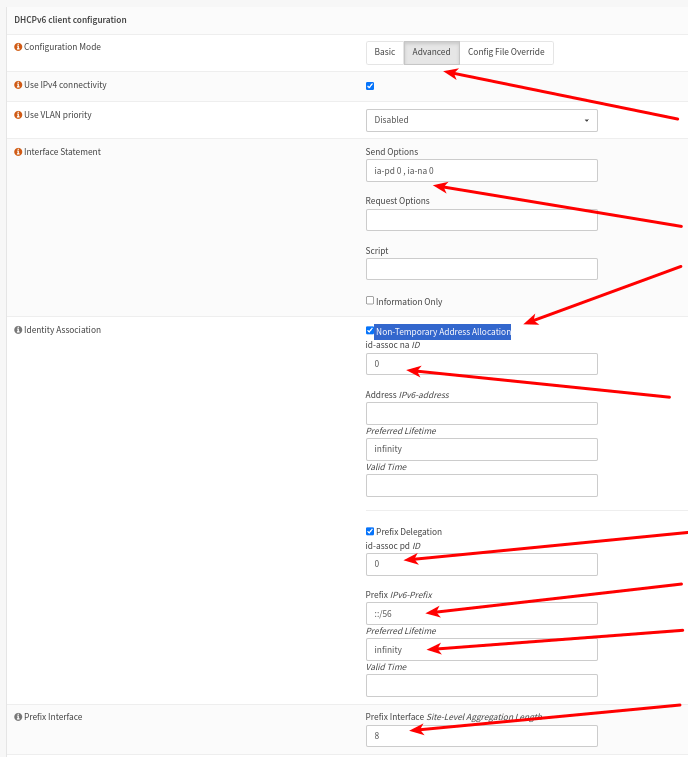Show help for Use VLAN priority
The width and height of the screenshot is (688, 757).
click(18, 115)
